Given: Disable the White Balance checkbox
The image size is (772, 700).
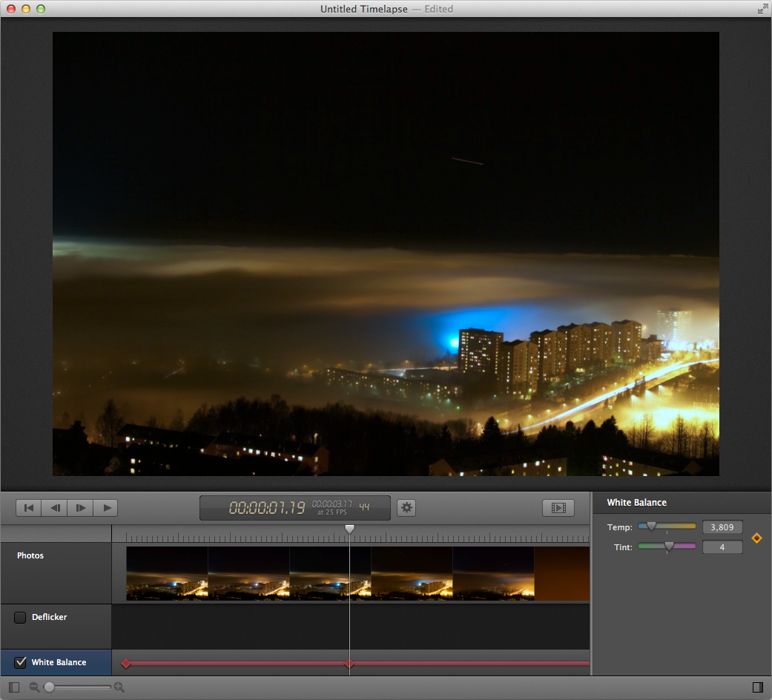Looking at the screenshot, I should point(22,662).
